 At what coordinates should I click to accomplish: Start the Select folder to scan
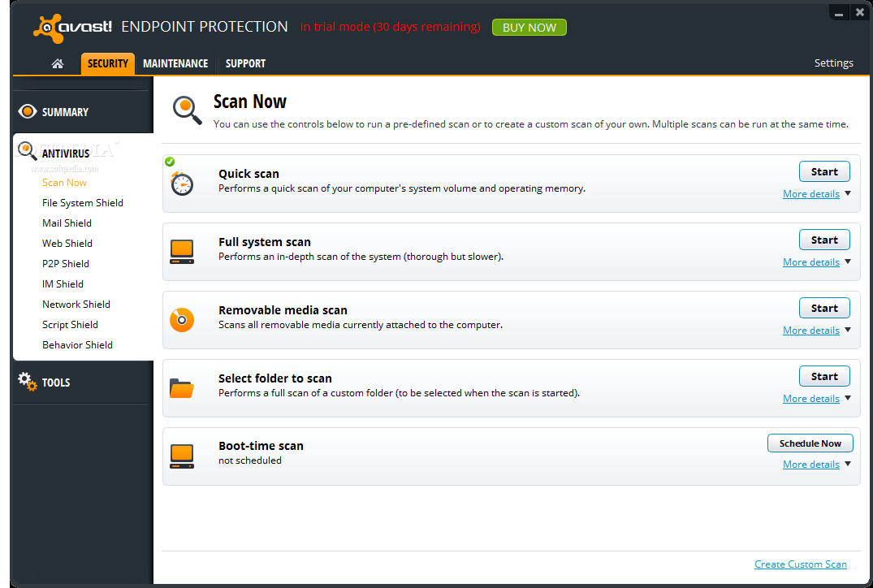pos(824,376)
